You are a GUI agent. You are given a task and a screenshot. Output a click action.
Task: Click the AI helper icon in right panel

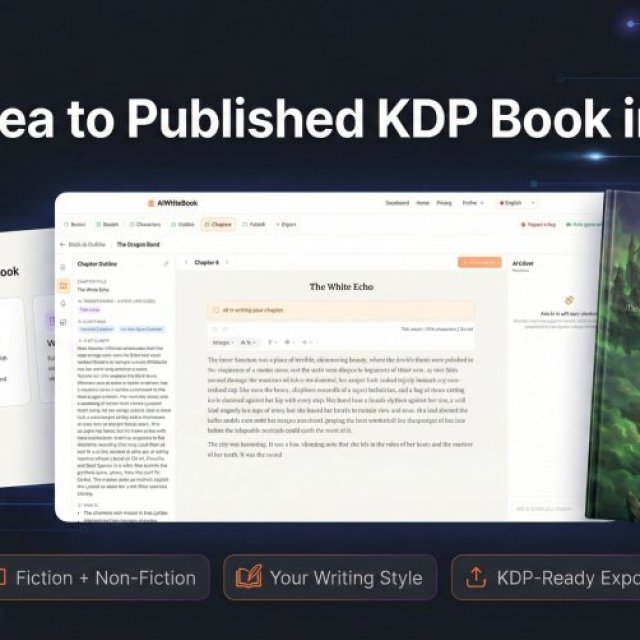pyautogui.click(x=569, y=300)
